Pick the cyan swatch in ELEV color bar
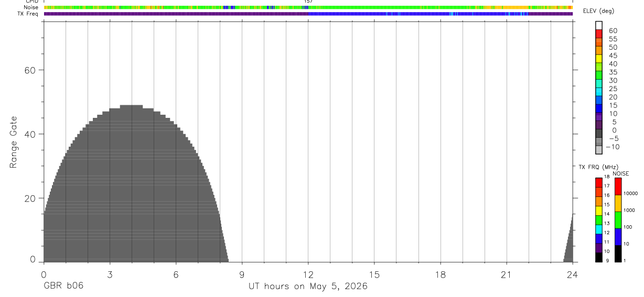 pyautogui.click(x=598, y=92)
